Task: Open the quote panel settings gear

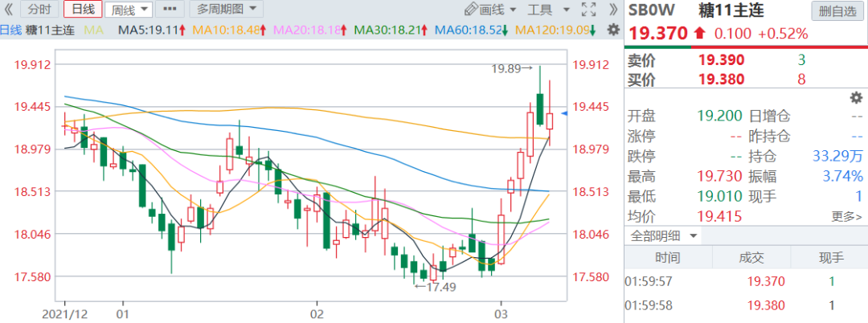Action: pyautogui.click(x=855, y=97)
